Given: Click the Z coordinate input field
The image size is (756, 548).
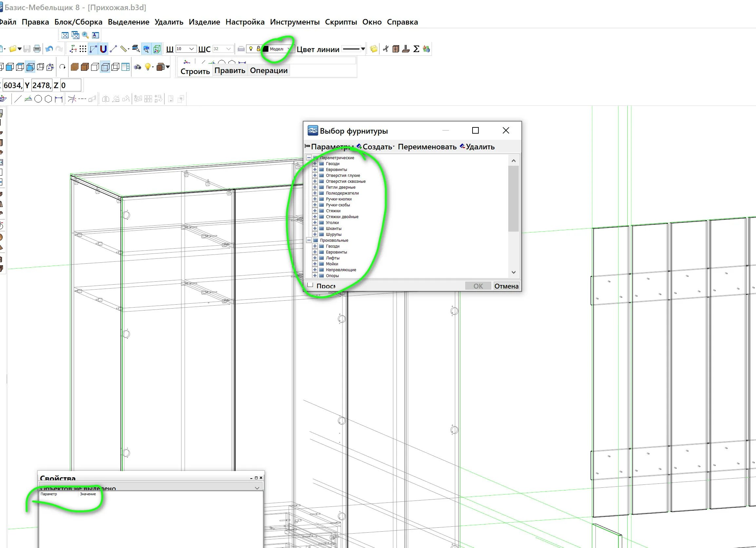Looking at the screenshot, I should pos(71,85).
